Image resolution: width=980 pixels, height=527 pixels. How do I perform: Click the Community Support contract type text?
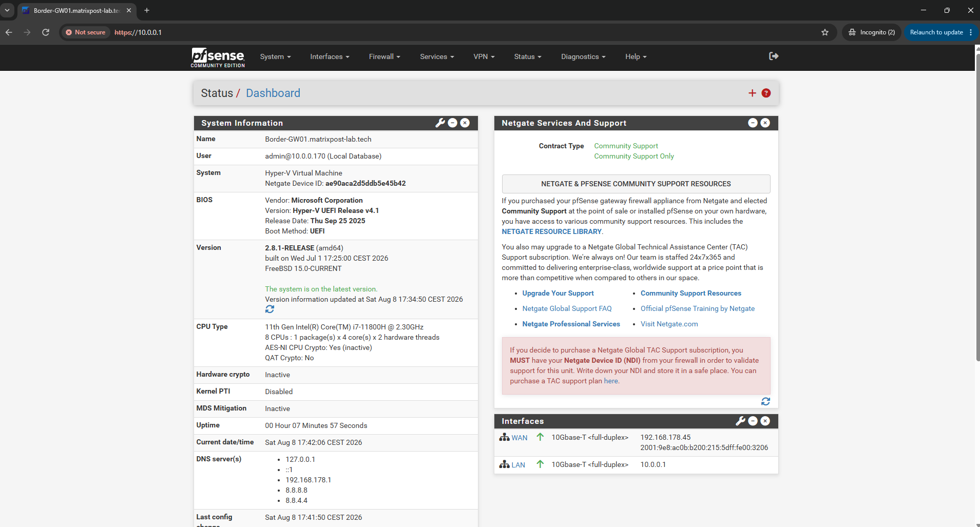coord(626,146)
